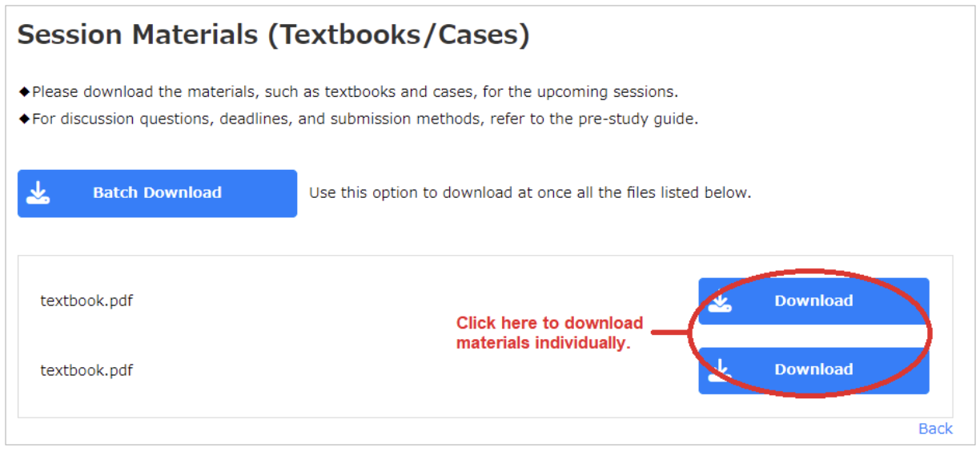This screenshot has height=452, width=980.
Task: Click the download icon on the top Download button
Action: [719, 301]
